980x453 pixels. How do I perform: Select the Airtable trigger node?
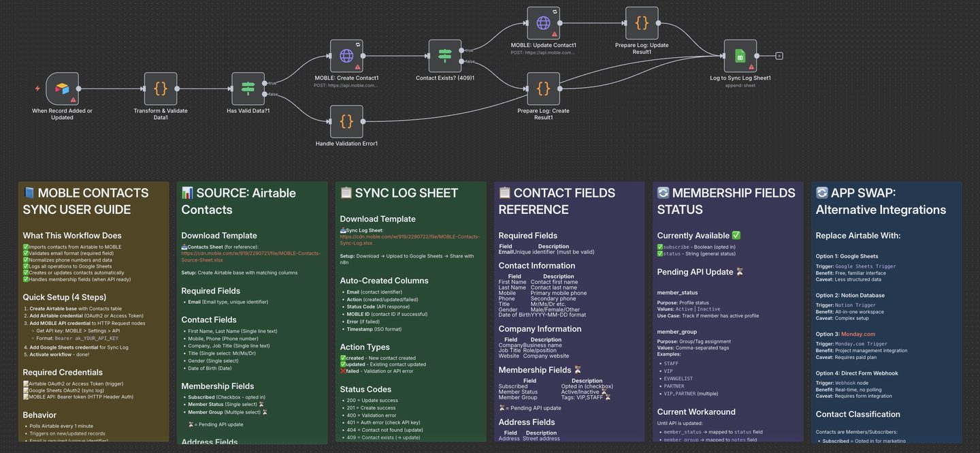pyautogui.click(x=62, y=89)
